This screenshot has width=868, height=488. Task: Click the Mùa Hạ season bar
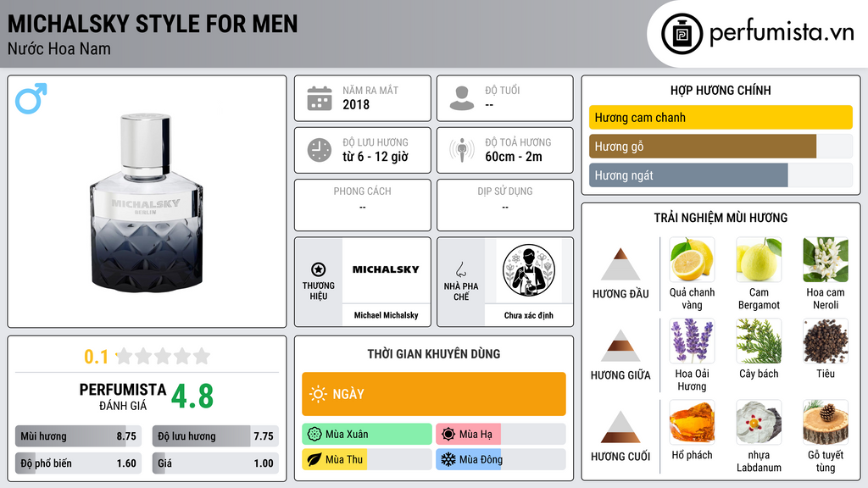tap(501, 434)
